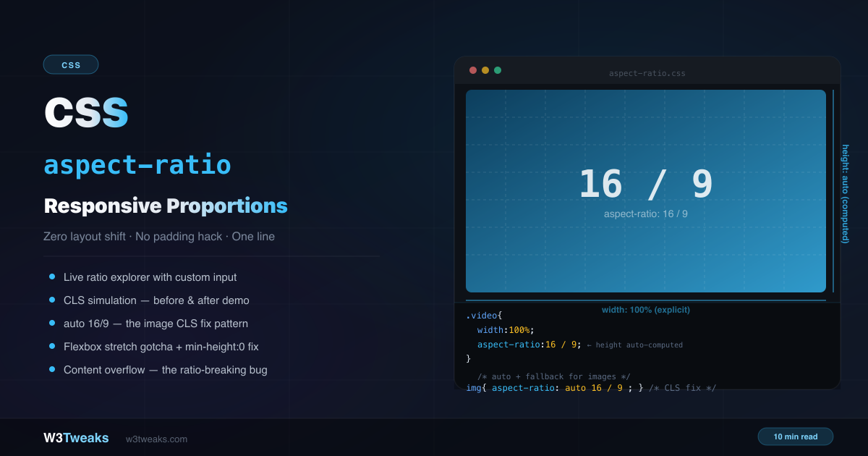Click the blue aspect-ratio heading
Screen dimensions: 868x456
click(x=137, y=165)
